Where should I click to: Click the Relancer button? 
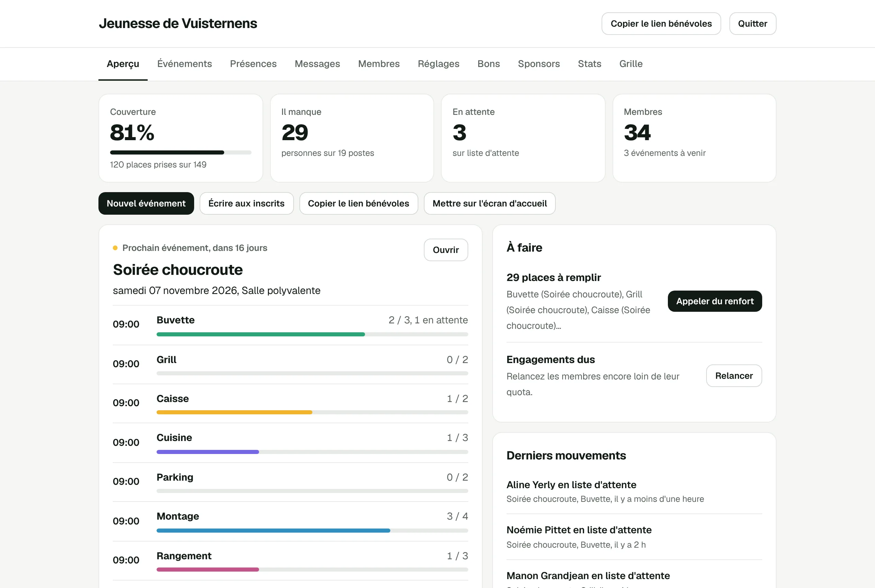click(733, 376)
